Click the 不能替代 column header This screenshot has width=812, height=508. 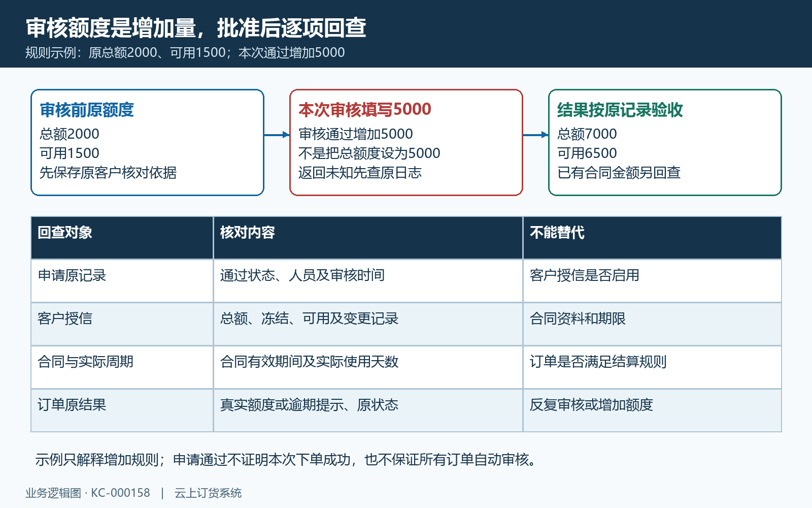(652, 238)
